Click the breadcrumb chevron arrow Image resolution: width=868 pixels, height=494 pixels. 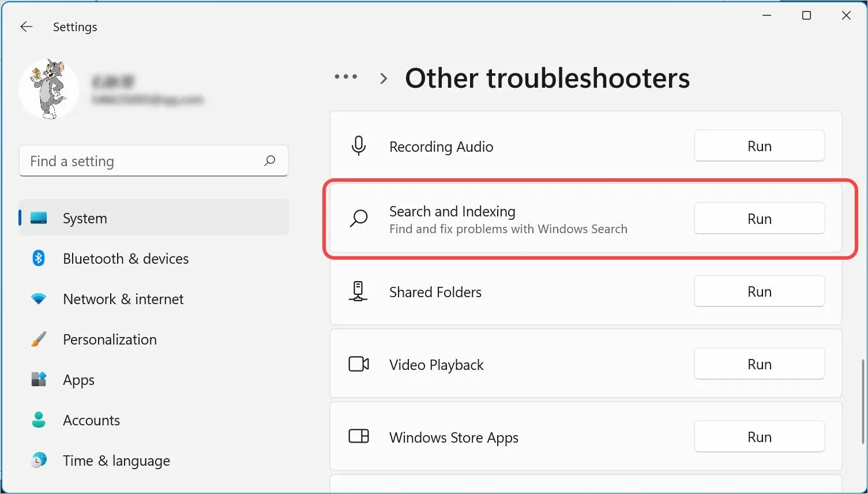point(384,78)
